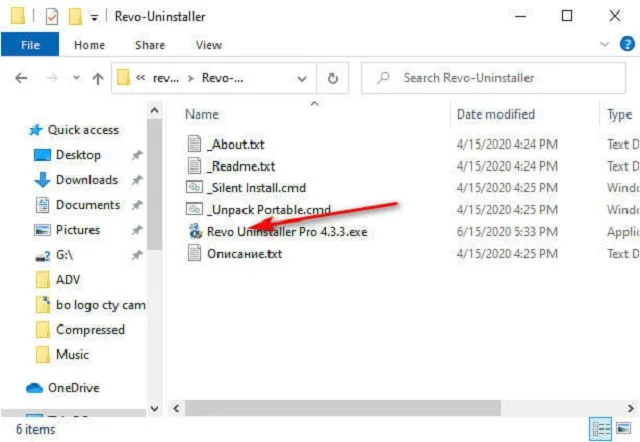Open the ADV folder in sidebar
Image resolution: width=640 pixels, height=442 pixels.
pyautogui.click(x=68, y=280)
